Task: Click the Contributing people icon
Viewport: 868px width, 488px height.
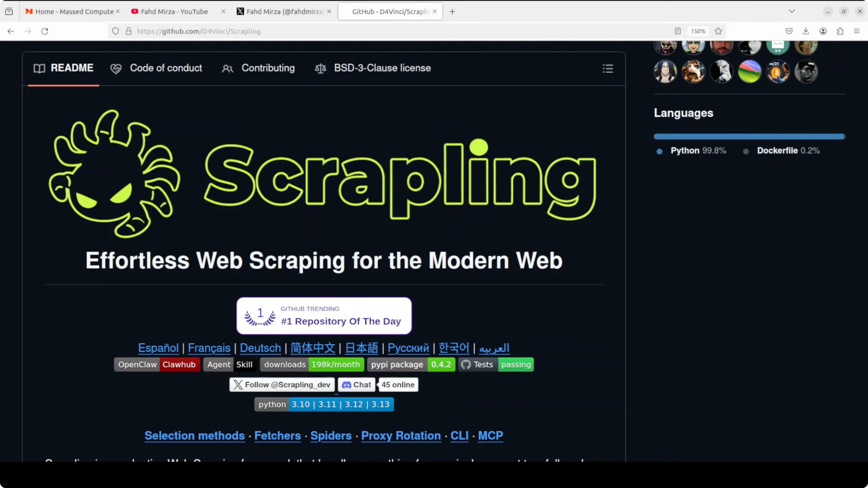Action: (x=227, y=68)
